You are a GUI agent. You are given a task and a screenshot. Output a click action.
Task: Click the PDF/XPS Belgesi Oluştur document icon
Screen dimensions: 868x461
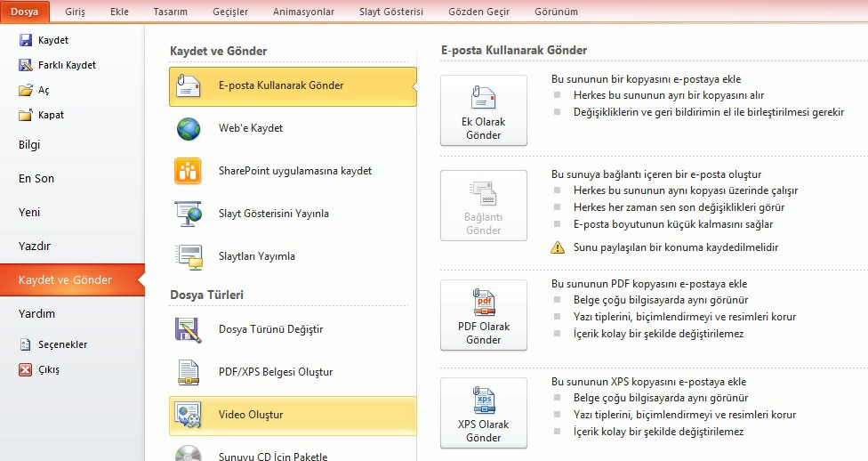click(189, 372)
